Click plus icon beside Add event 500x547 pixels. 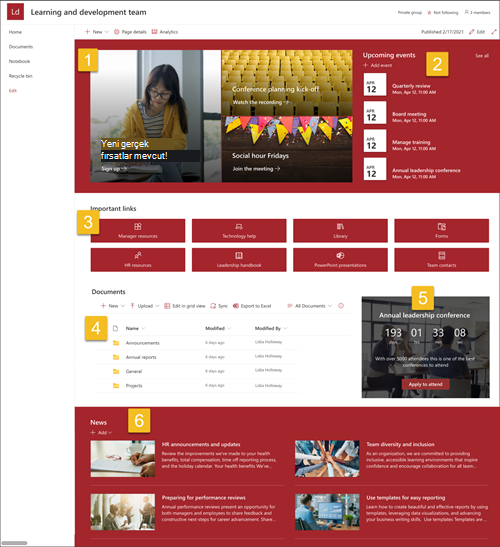[365, 65]
